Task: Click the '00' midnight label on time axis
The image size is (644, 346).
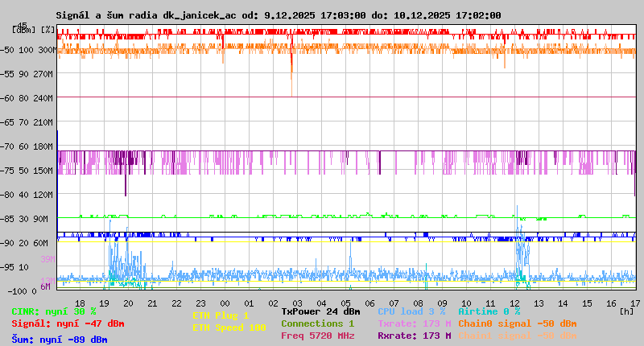Action: coord(225,303)
